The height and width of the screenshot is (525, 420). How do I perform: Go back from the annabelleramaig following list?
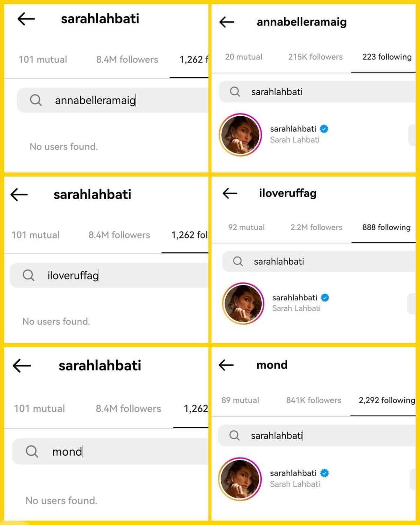pyautogui.click(x=227, y=22)
